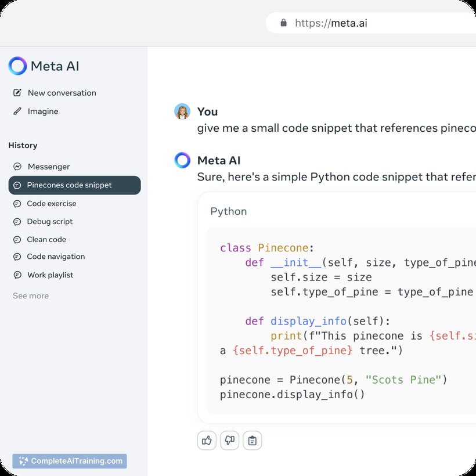Select the Pinecones code snippet conversation

click(75, 185)
